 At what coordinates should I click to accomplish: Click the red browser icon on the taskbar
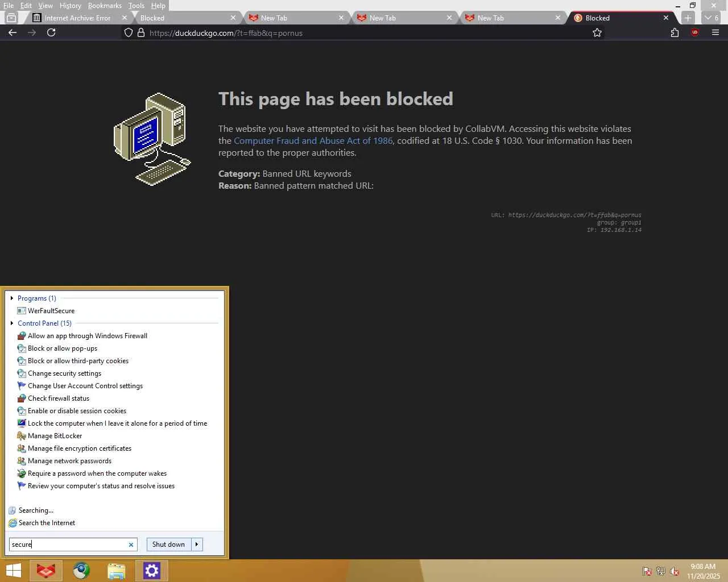coord(46,571)
